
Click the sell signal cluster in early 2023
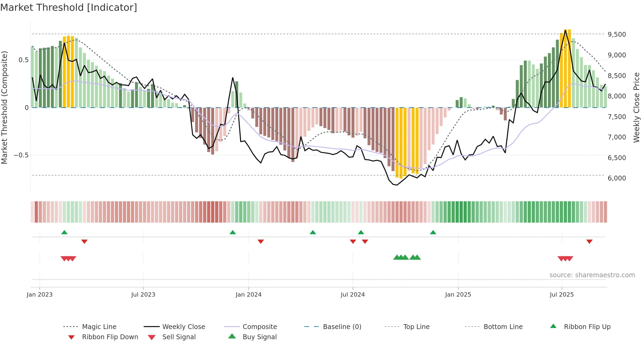pos(68,258)
